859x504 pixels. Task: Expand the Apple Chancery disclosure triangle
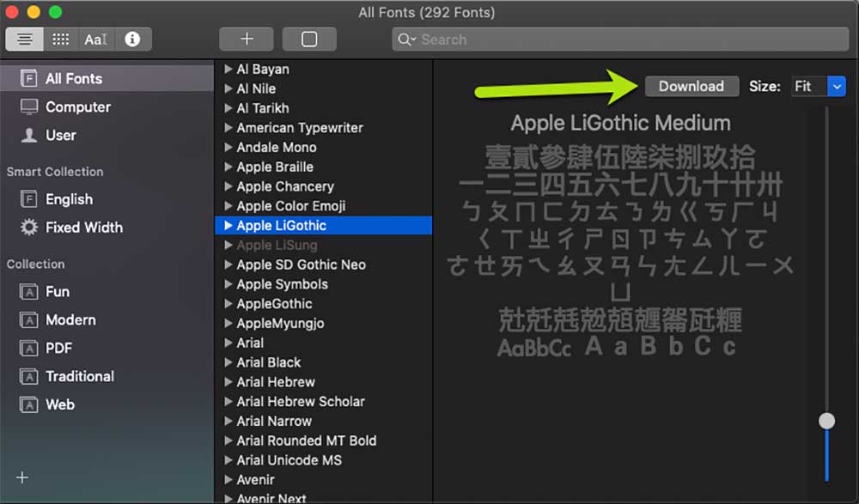(x=228, y=186)
